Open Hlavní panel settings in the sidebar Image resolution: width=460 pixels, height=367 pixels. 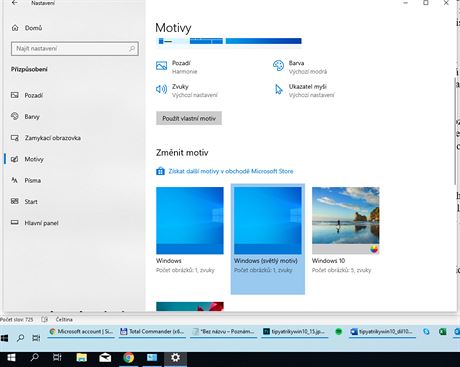pyautogui.click(x=35, y=223)
